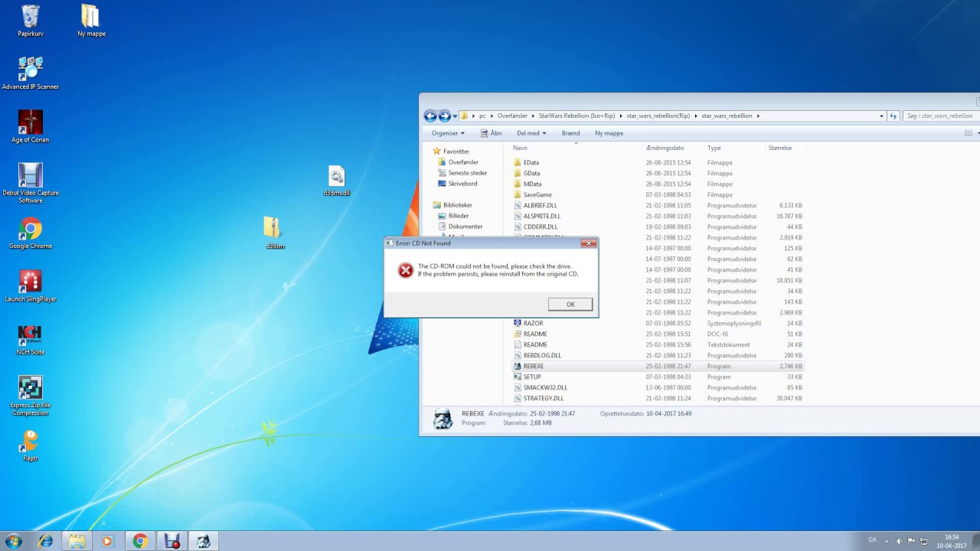Open Chrome from the taskbar
The height and width of the screenshot is (551, 980).
[x=139, y=541]
